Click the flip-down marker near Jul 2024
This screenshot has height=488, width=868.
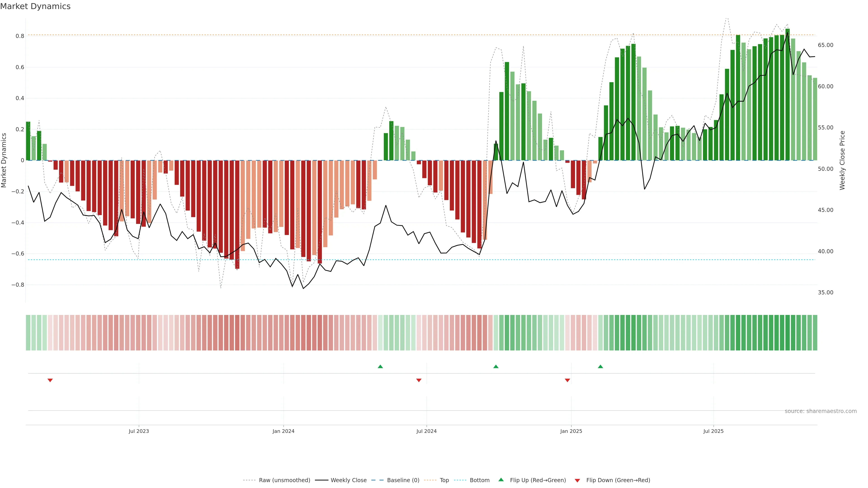tap(419, 380)
